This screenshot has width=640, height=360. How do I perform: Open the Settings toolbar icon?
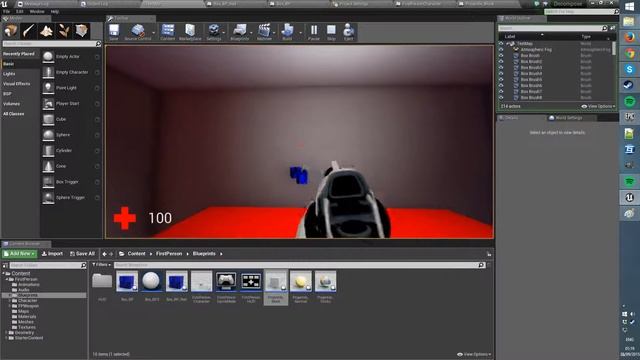213,32
